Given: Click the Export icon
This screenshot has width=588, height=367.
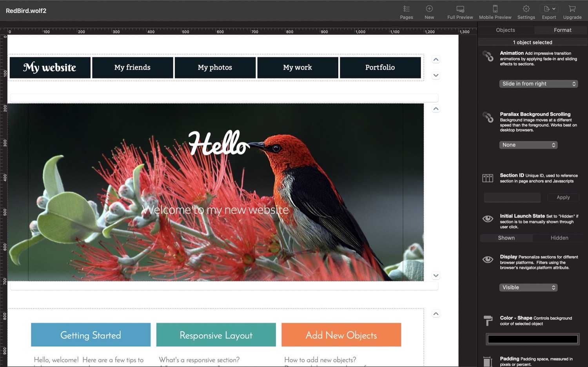Looking at the screenshot, I should click(549, 9).
